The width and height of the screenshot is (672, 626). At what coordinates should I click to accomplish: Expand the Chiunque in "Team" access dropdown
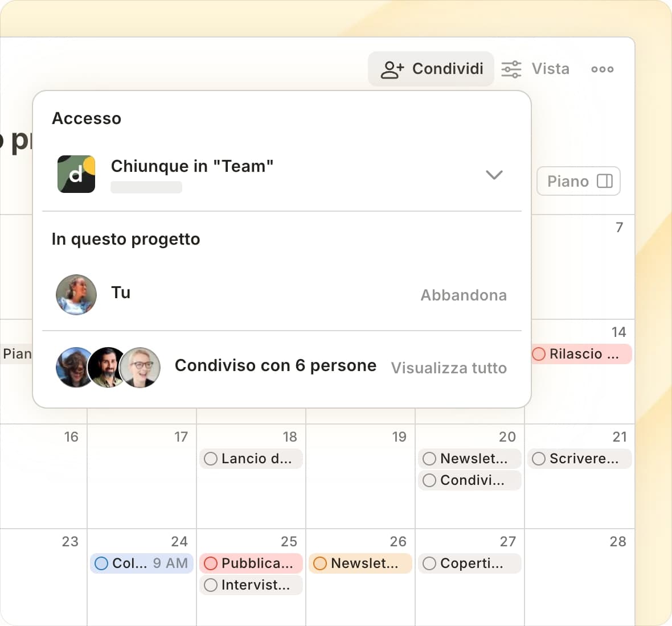[494, 175]
